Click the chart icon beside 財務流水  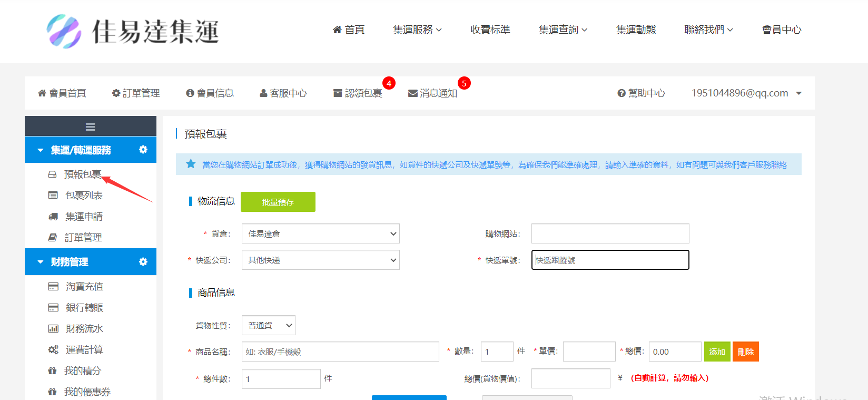tap(53, 328)
